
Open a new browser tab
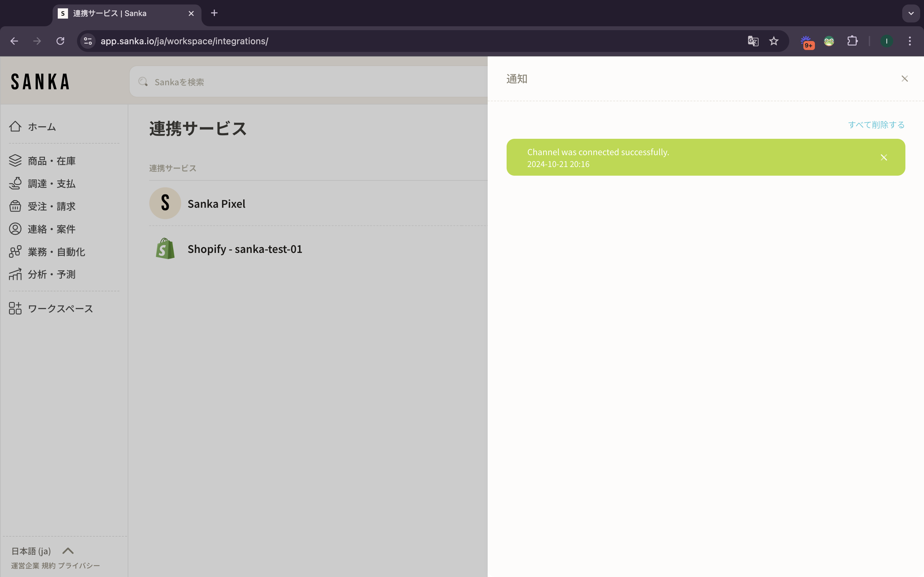tap(214, 13)
